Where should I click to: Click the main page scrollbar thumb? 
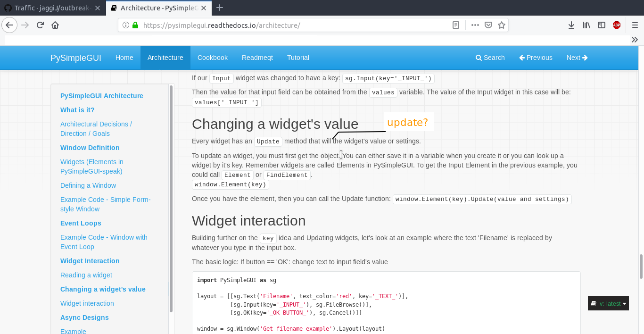[x=641, y=267]
